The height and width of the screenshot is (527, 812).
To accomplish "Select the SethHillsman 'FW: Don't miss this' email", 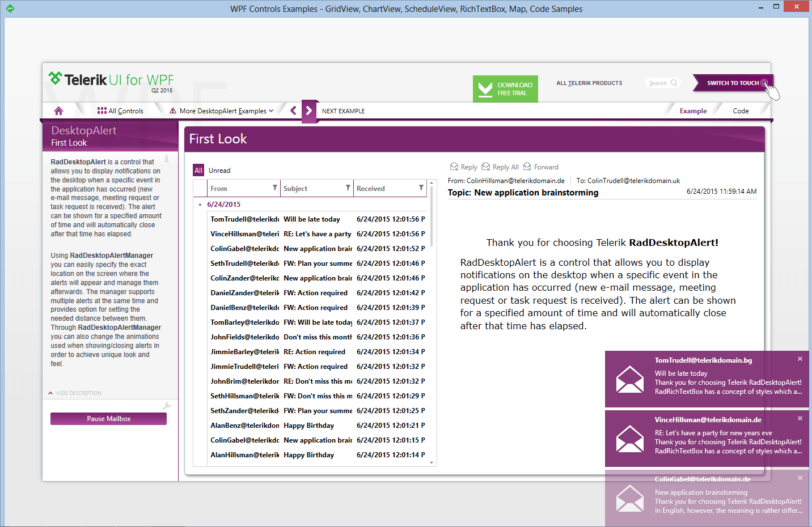I will tap(317, 396).
